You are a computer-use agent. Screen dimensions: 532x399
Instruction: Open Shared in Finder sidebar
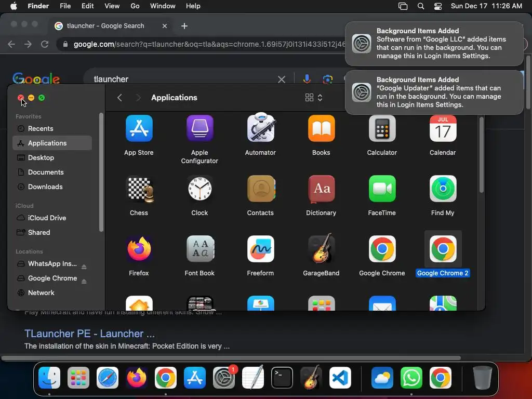coord(52,232)
